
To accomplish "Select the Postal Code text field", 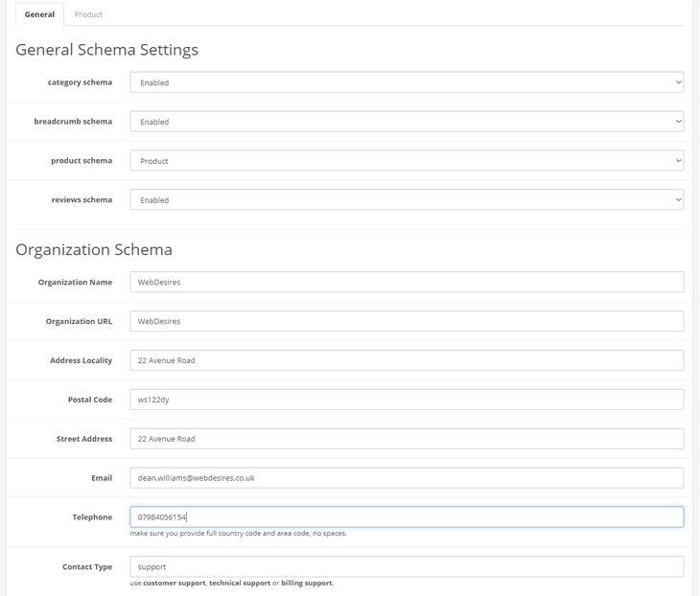I will tap(407, 400).
